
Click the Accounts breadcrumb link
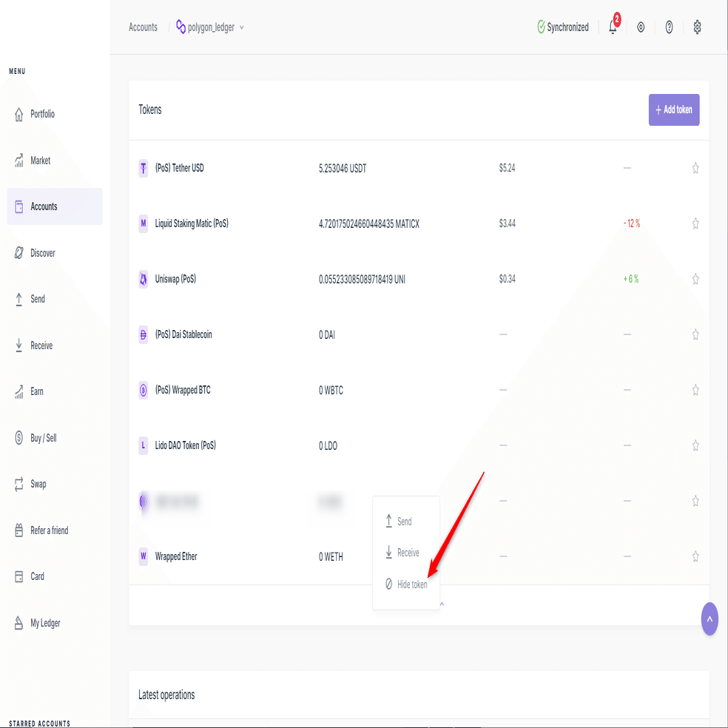tap(143, 27)
